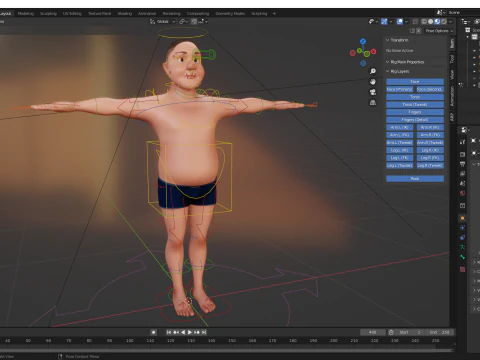Collapse the Rig Main Properties panel
The height and width of the screenshot is (360, 480).
click(387, 62)
